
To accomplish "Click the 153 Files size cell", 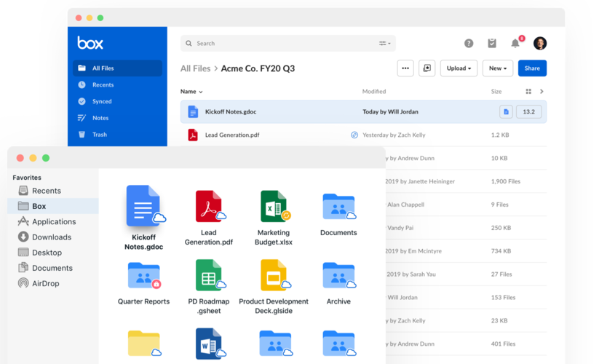I will tap(503, 297).
